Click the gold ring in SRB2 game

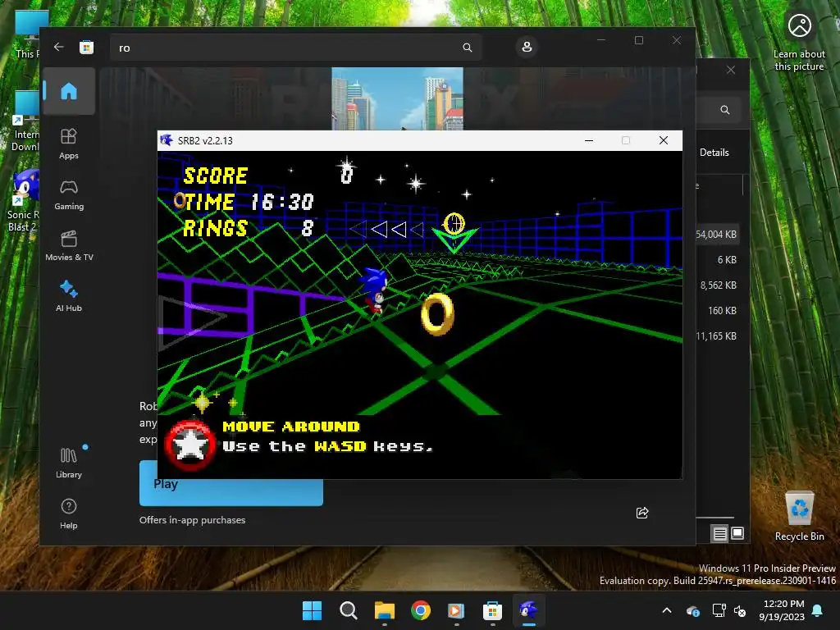[438, 314]
